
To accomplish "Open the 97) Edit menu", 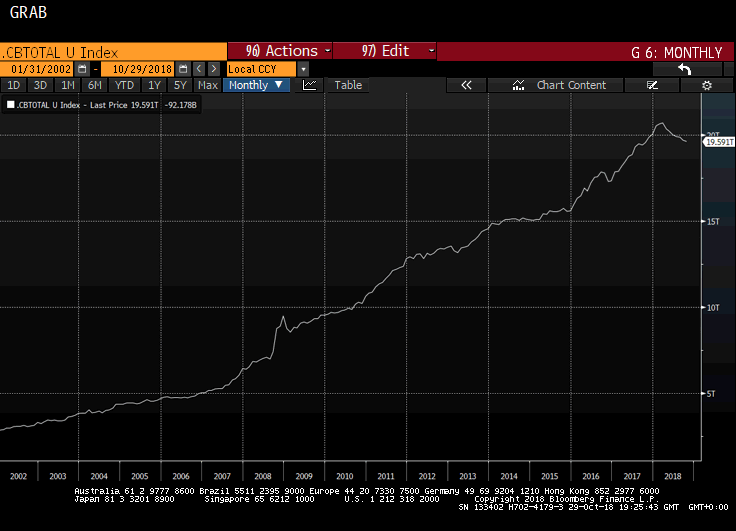I will click(x=385, y=51).
